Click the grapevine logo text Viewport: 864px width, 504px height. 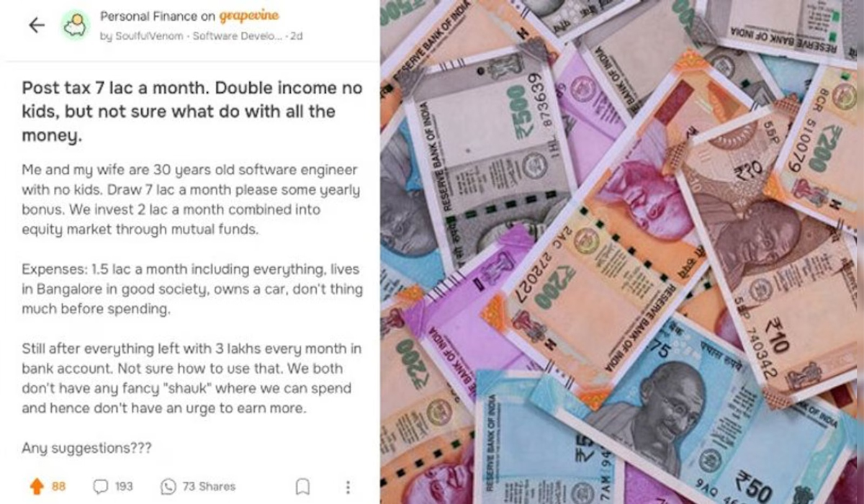click(249, 16)
